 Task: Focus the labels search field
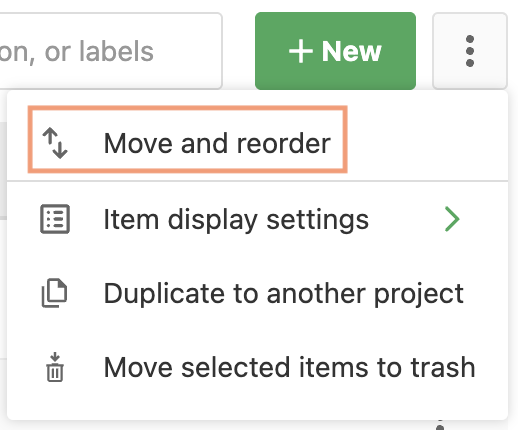pyautogui.click(x=110, y=51)
